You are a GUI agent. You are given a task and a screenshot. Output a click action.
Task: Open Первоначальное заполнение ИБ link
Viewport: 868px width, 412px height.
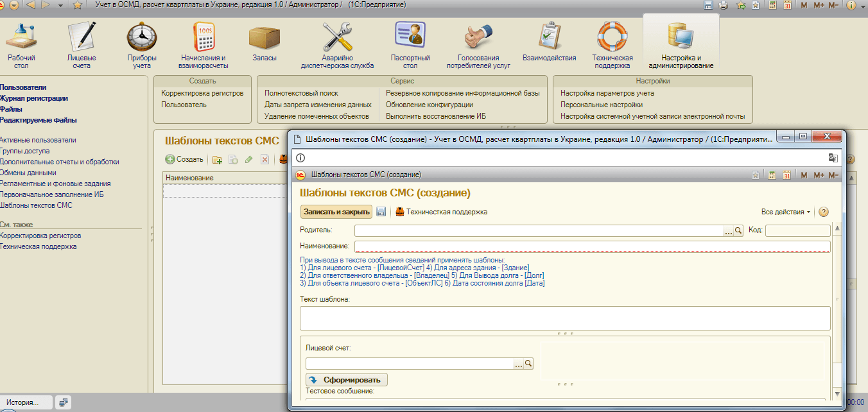51,194
